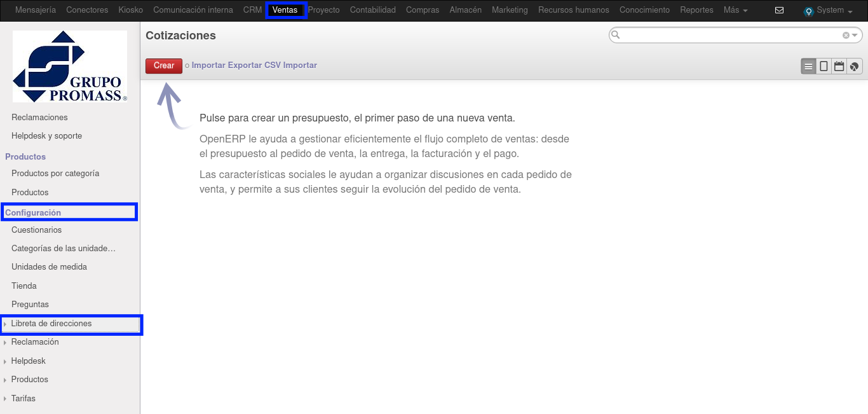Focus the search input field
Image resolution: width=868 pixels, height=414 pixels.
tap(731, 36)
